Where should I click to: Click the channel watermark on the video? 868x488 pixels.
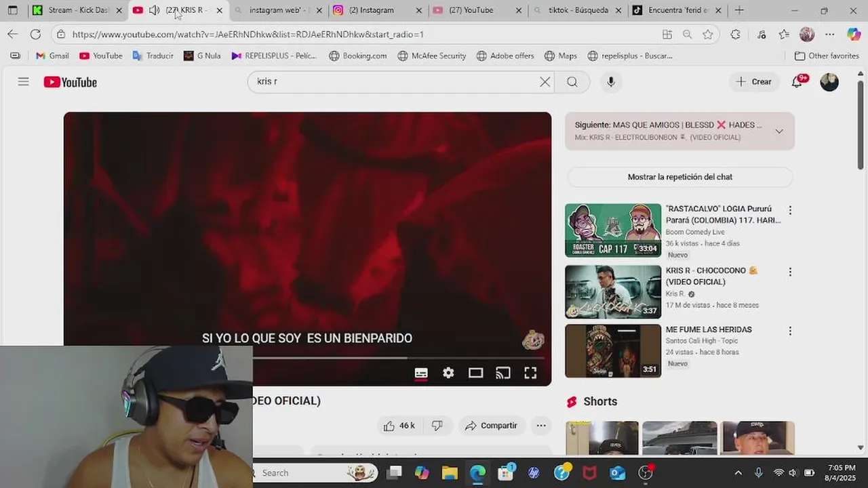[533, 340]
